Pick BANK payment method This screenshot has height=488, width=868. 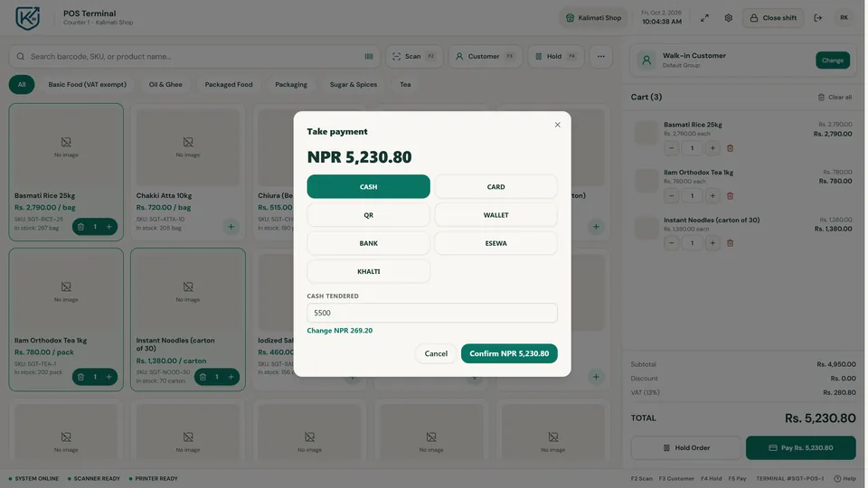pyautogui.click(x=368, y=243)
